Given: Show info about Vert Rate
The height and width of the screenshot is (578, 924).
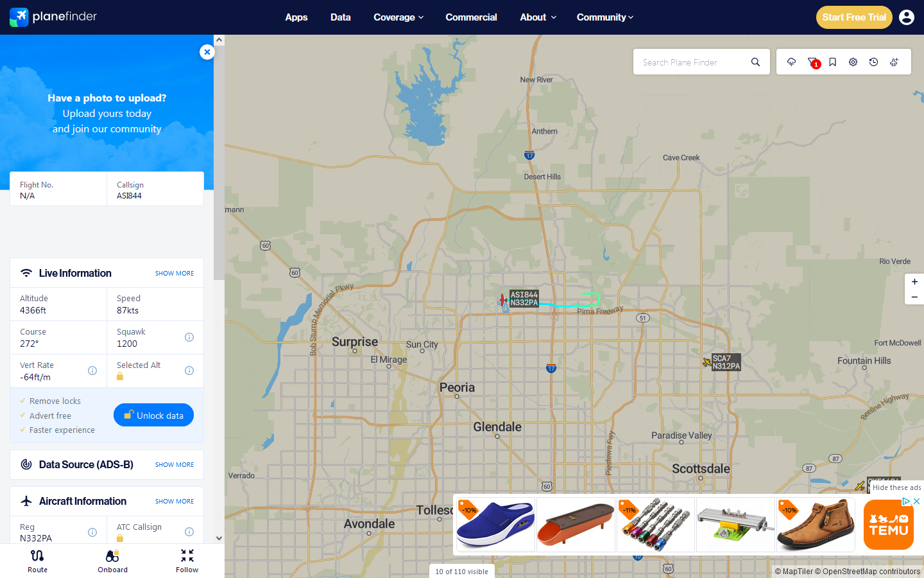Looking at the screenshot, I should (92, 371).
